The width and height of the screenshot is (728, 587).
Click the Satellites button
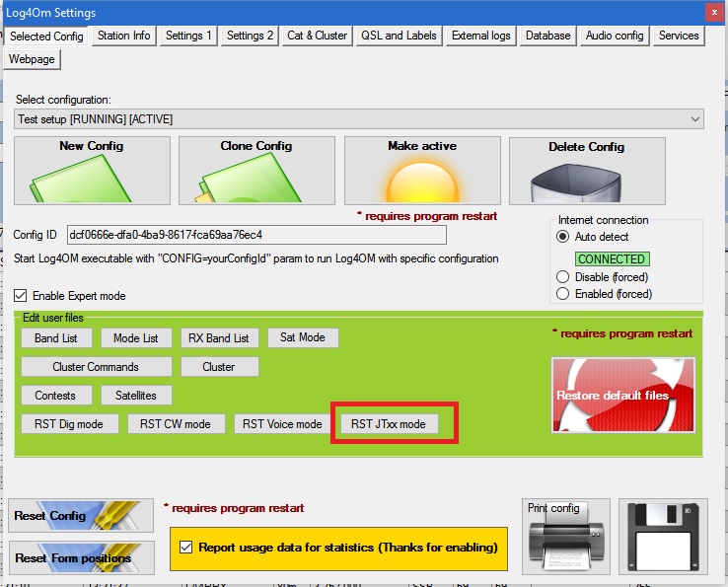click(136, 396)
